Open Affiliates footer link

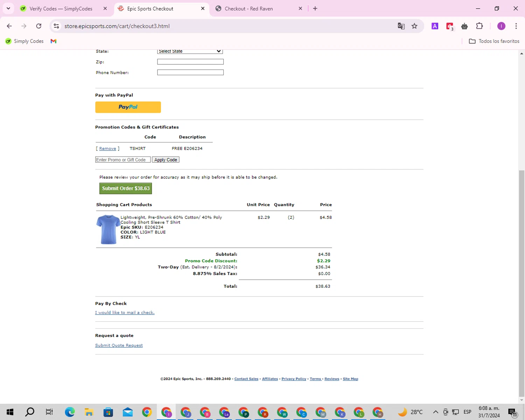[x=270, y=379]
